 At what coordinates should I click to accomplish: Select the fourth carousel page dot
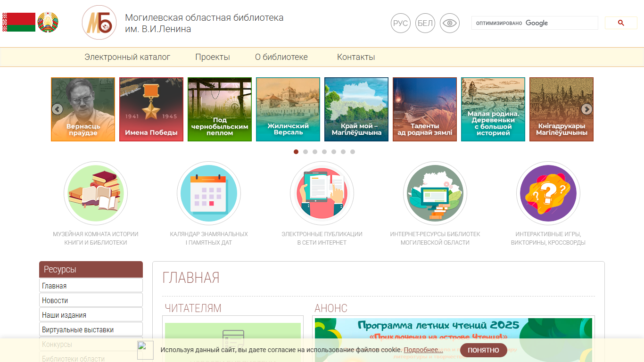324,152
